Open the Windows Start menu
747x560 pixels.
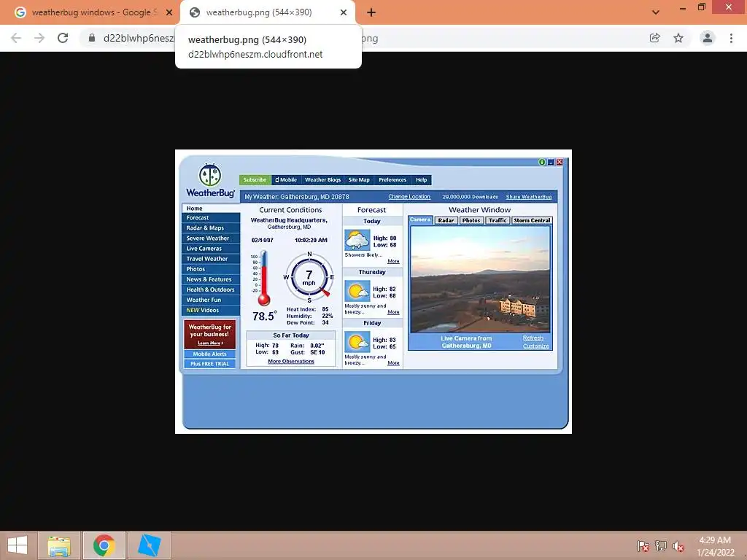[18, 545]
